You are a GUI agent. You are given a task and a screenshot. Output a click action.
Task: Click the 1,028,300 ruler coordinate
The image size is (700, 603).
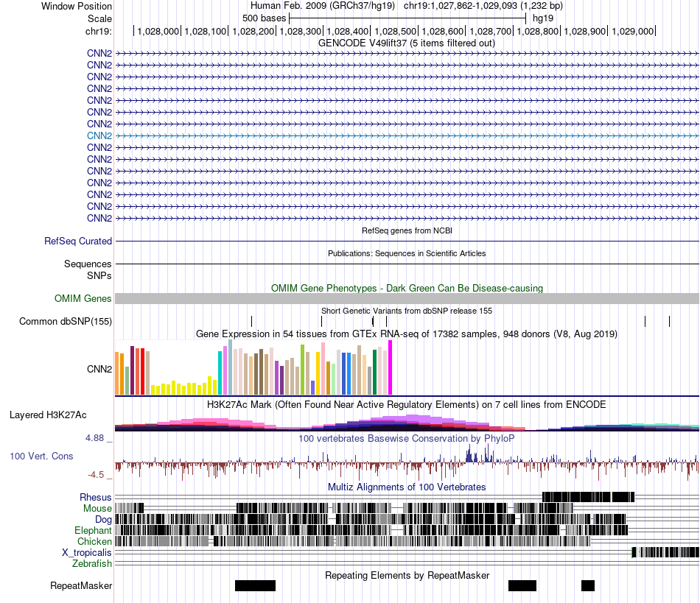click(x=301, y=31)
